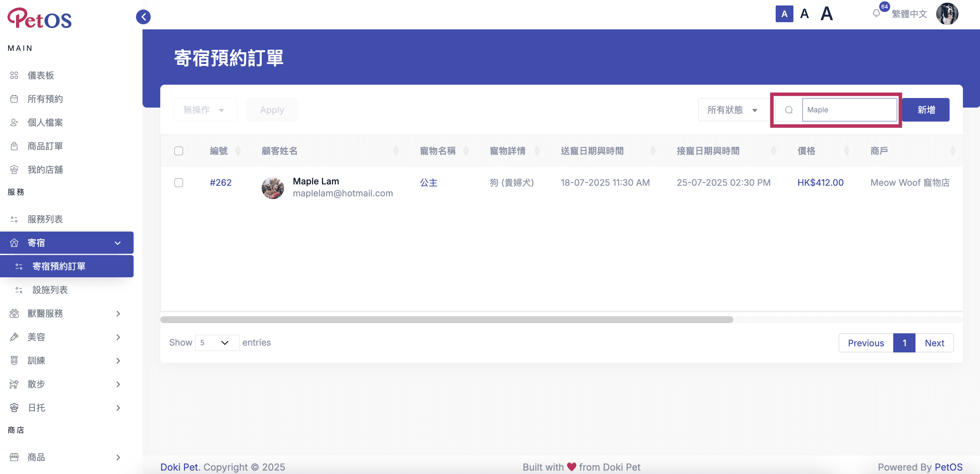Click Maple Lam customer avatar
This screenshot has width=980, height=474.
[273, 188]
